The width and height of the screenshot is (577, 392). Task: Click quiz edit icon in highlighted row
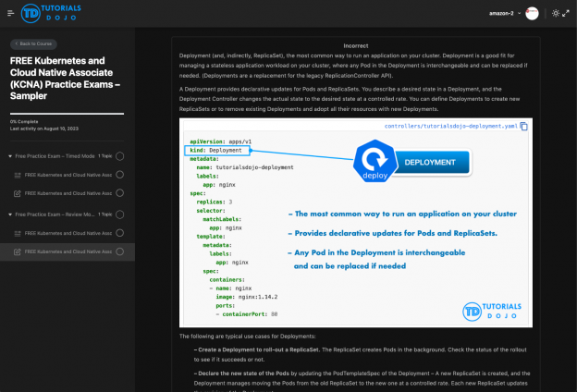tap(18, 252)
